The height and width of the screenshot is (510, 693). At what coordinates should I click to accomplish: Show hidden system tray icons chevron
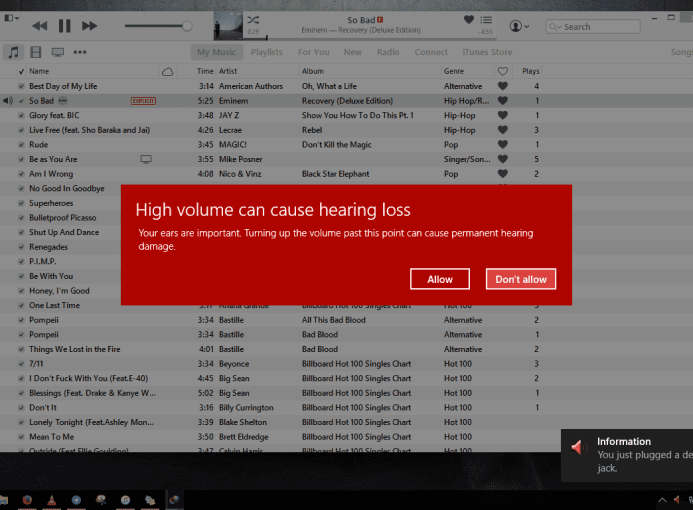pyautogui.click(x=662, y=500)
